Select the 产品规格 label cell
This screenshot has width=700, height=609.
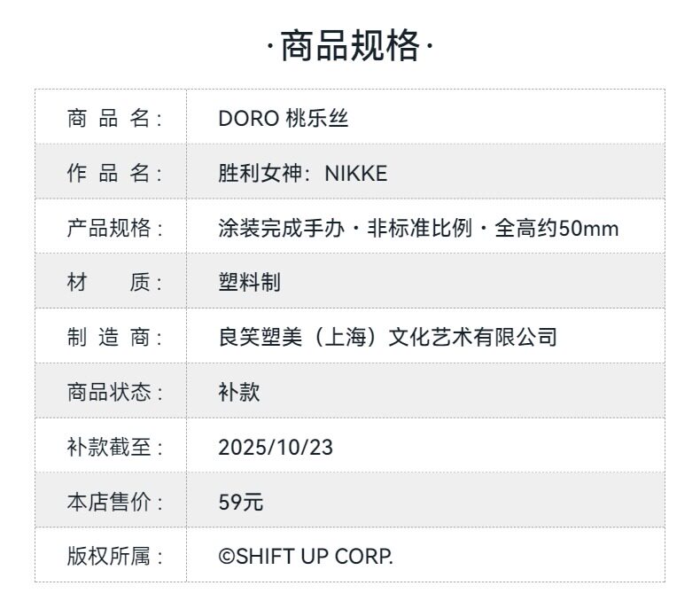pos(114,228)
